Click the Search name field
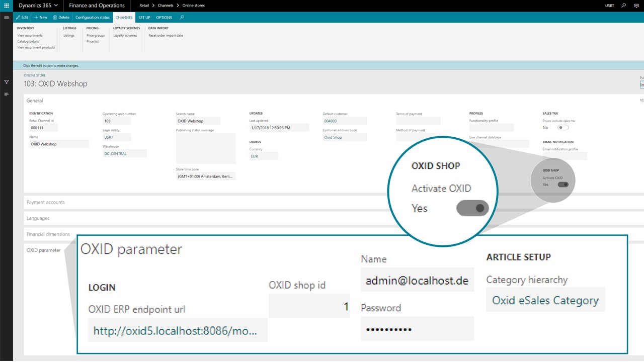644x362 pixels. click(x=198, y=121)
